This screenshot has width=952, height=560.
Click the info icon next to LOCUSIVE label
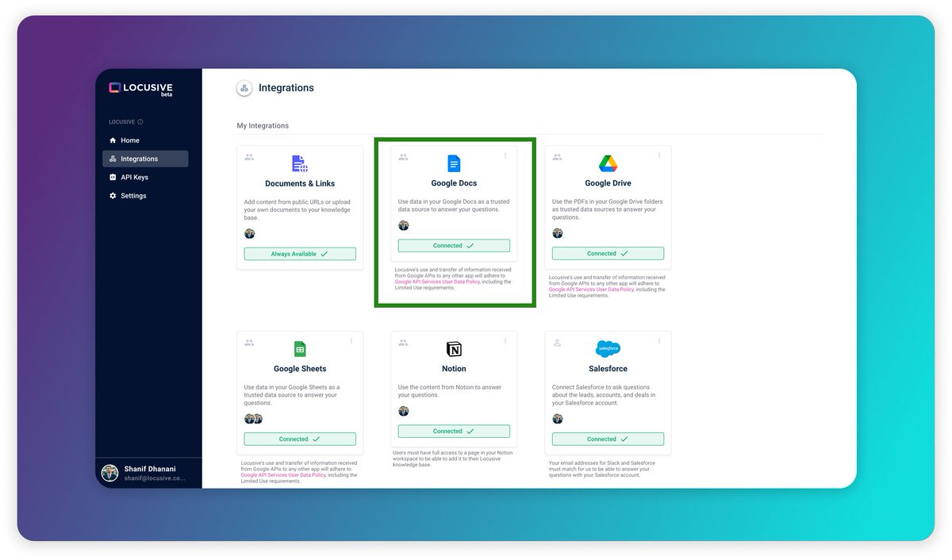140,122
